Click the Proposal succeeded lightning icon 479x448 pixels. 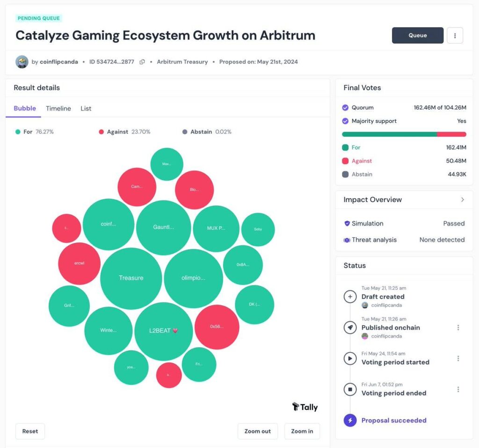[350, 420]
